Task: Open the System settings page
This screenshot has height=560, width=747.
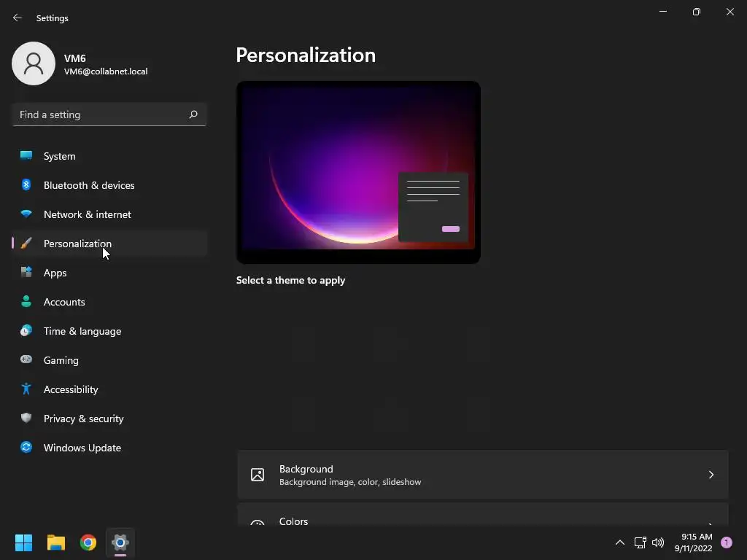Action: (x=109, y=156)
